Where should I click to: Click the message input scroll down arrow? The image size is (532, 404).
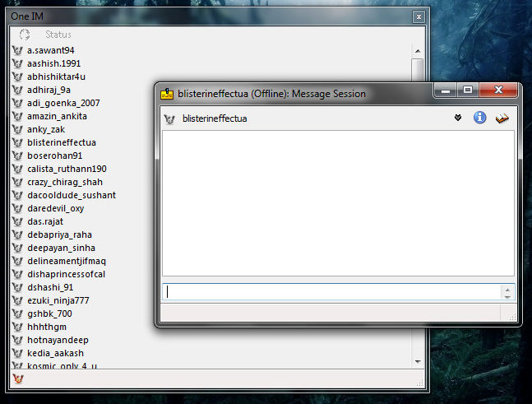(x=507, y=297)
